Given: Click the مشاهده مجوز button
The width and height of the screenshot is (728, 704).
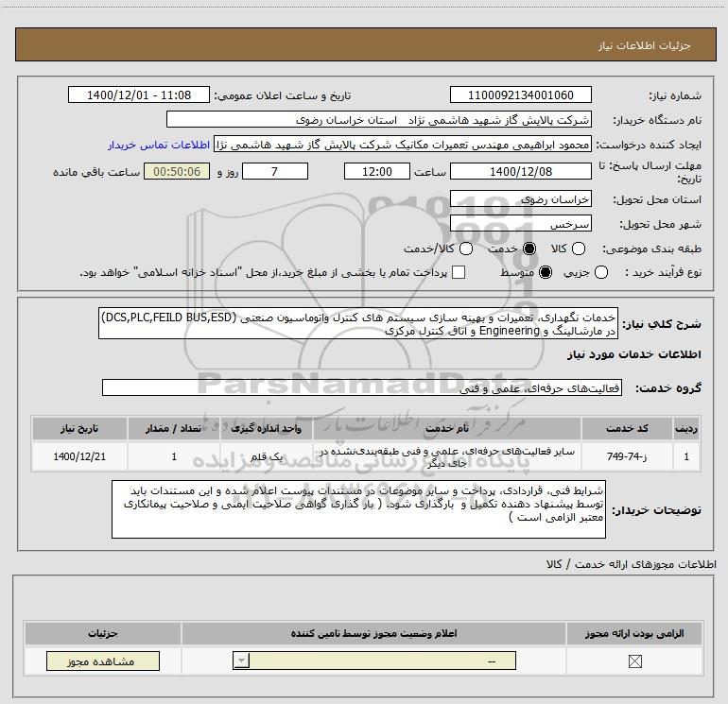Looking at the screenshot, I should [x=103, y=661].
